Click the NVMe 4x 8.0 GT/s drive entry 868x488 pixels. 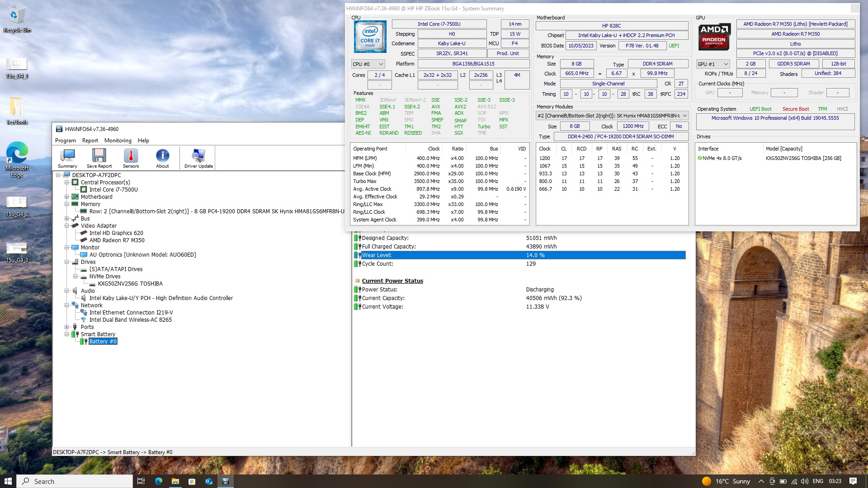pos(722,158)
